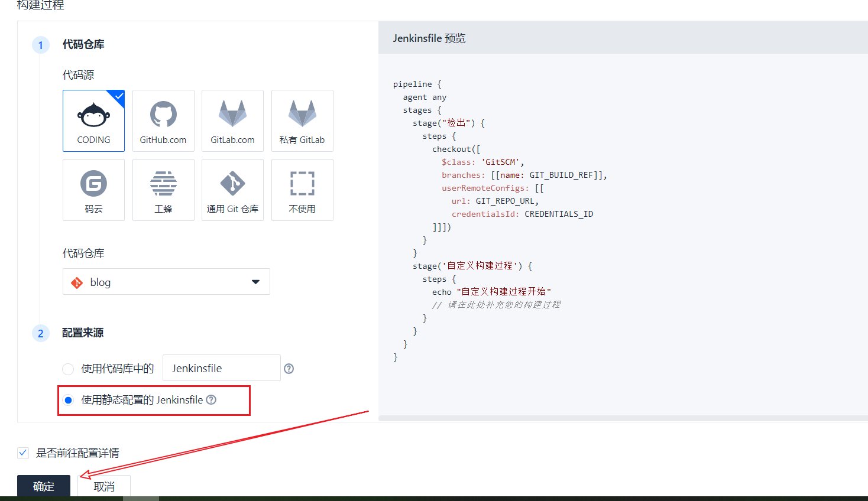Viewport: 868px width, 501px height.
Task: Click the userRemoteConfigs code line
Action: [x=493, y=188]
